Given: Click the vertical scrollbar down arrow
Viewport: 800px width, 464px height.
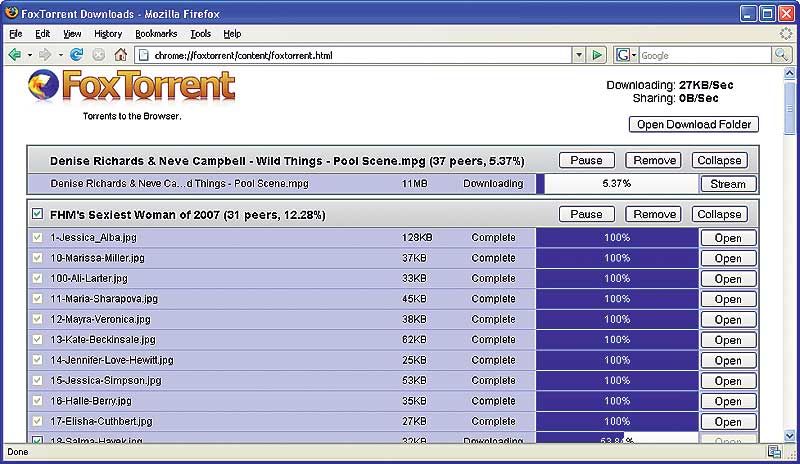Looking at the screenshot, I should tap(789, 436).
